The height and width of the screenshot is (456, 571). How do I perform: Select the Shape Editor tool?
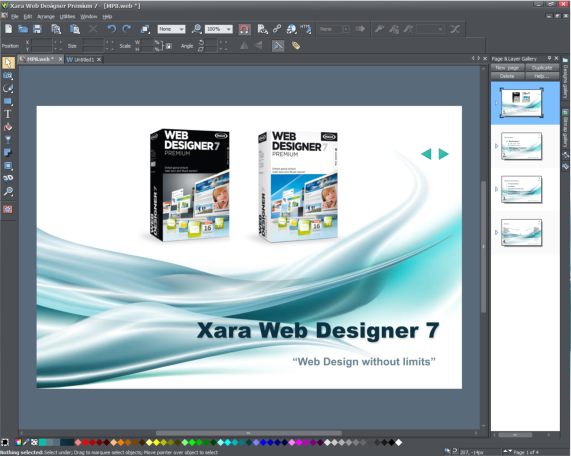(8, 89)
